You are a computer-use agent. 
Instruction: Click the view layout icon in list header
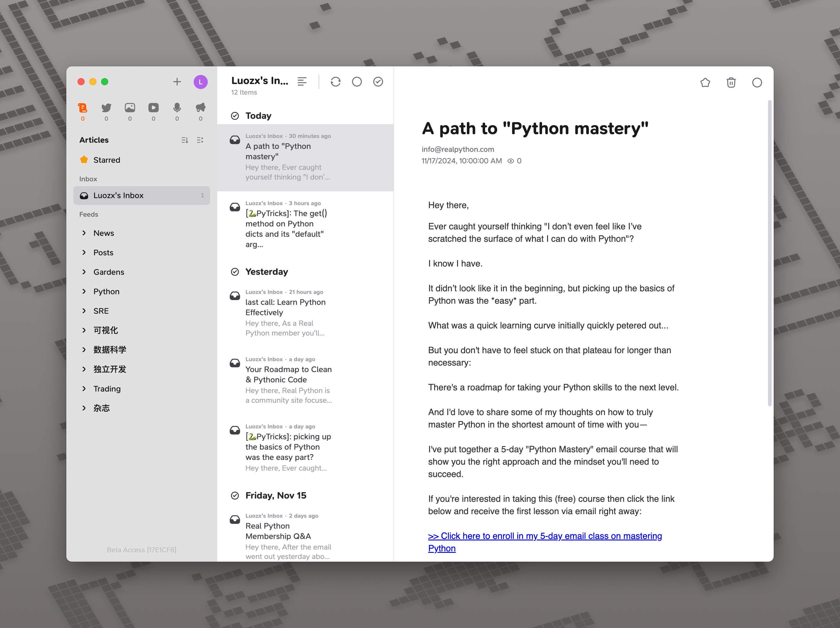click(x=302, y=82)
